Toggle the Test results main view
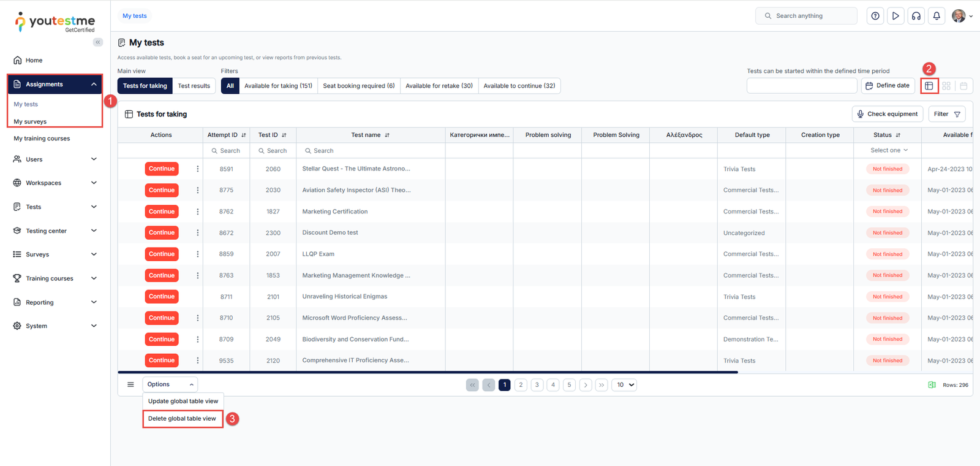This screenshot has width=980, height=466. coord(194,86)
